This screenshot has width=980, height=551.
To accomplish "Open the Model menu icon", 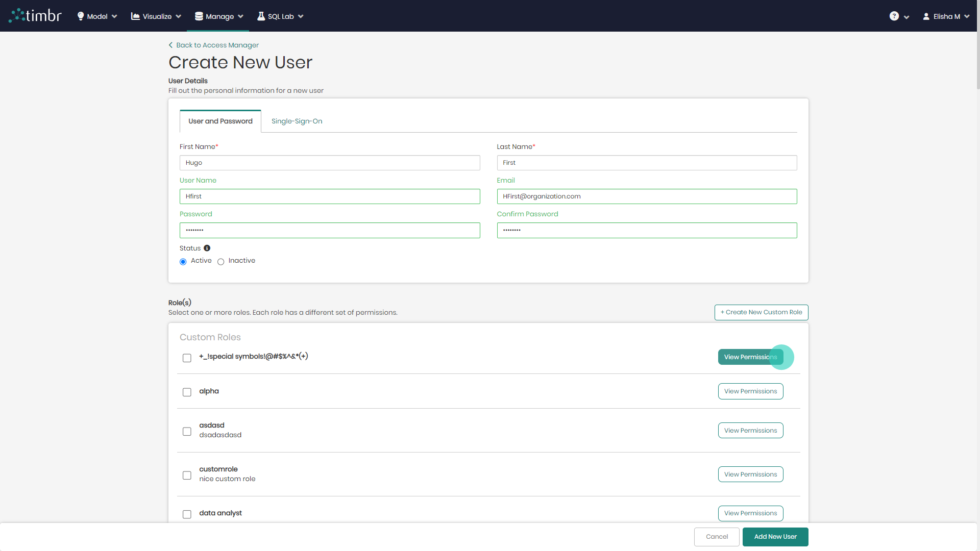I will click(x=80, y=16).
